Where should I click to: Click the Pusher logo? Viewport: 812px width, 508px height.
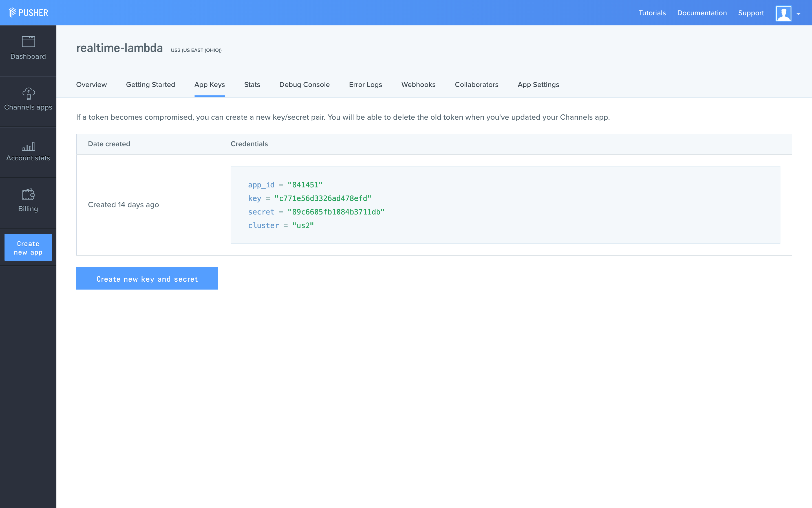click(28, 13)
